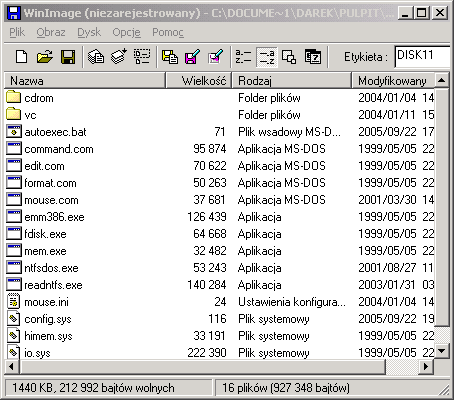Click the size value 140 284

[x=207, y=285]
